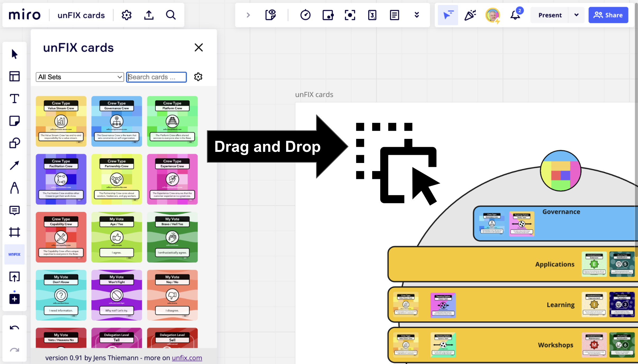Open the All Sets dropdown

click(x=80, y=77)
